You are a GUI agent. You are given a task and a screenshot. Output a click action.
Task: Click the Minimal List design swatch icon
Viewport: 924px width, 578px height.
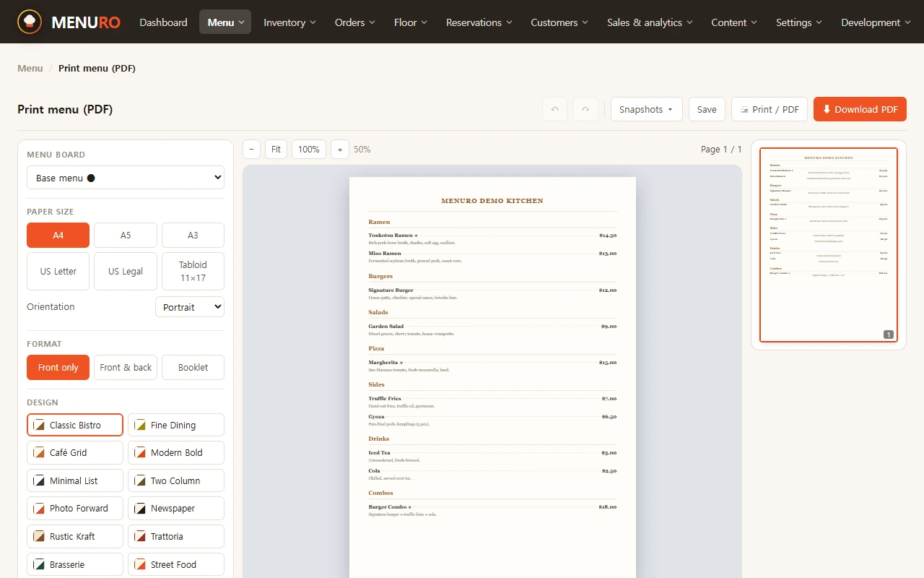pyautogui.click(x=39, y=481)
